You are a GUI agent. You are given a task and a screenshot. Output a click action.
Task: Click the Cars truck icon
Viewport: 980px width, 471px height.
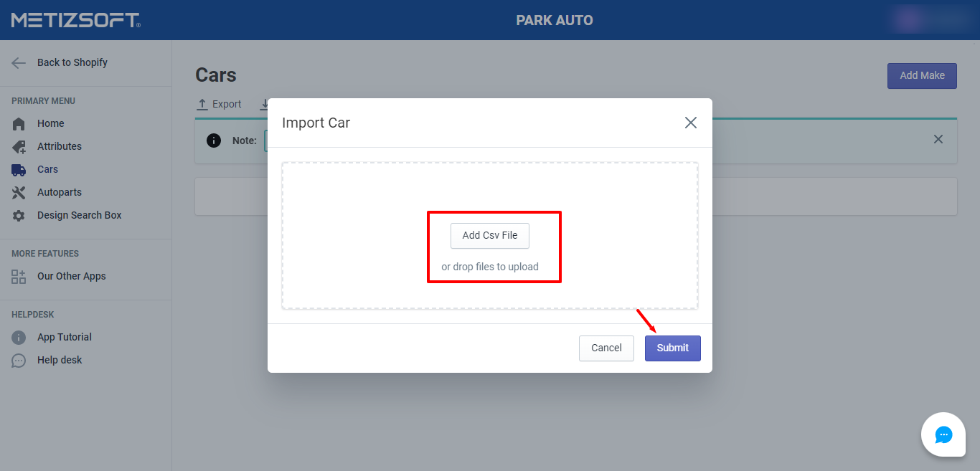(19, 170)
